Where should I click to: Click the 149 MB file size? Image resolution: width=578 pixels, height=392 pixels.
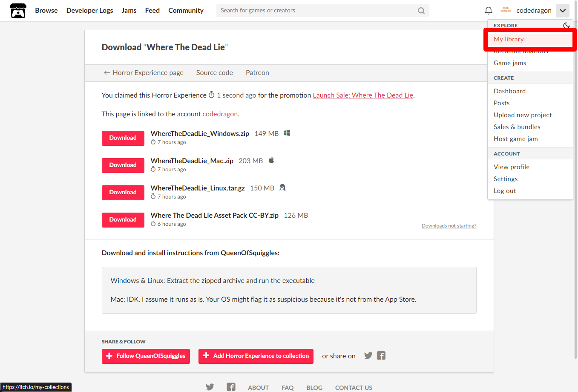pos(267,133)
